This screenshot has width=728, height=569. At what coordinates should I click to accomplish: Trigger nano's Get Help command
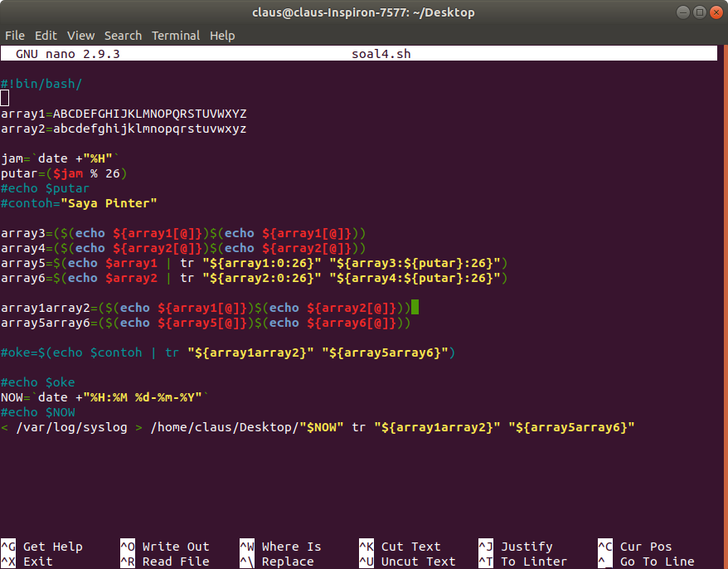(x=51, y=547)
